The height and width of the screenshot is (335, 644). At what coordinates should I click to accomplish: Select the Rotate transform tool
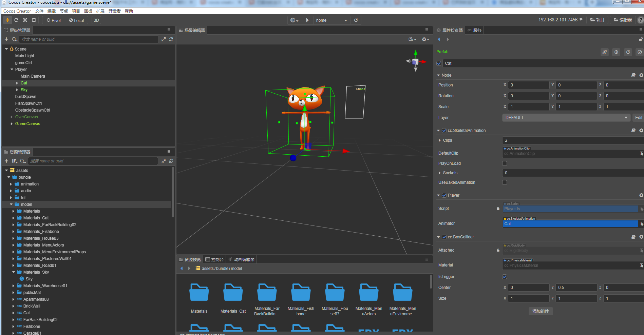16,20
